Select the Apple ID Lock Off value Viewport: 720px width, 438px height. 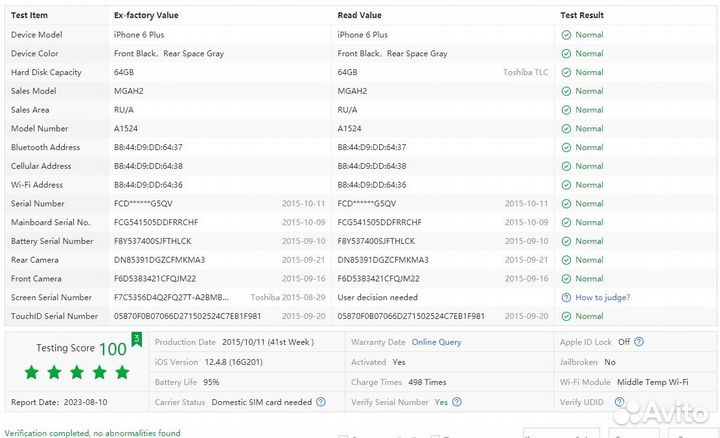[x=624, y=342]
